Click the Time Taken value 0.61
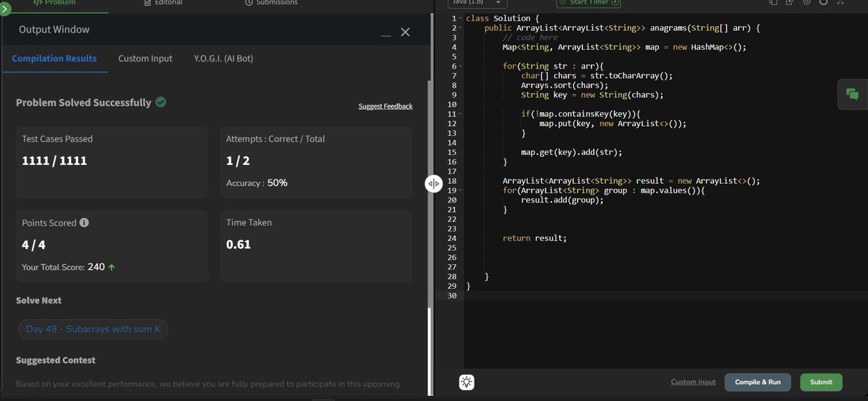 coord(239,245)
